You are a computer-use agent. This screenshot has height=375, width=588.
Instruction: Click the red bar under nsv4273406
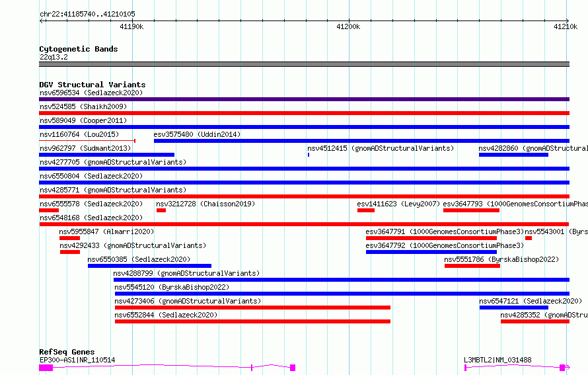coord(253,308)
